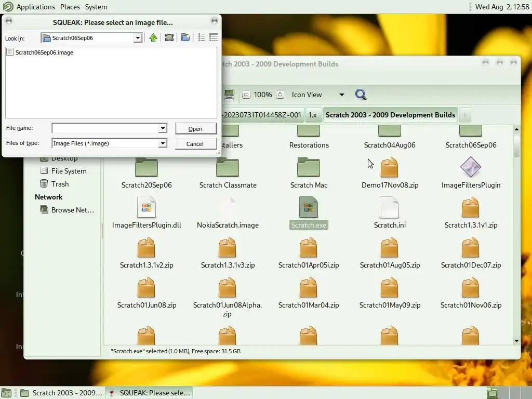Select Scratch01Dec07.zip archive

[x=471, y=253]
